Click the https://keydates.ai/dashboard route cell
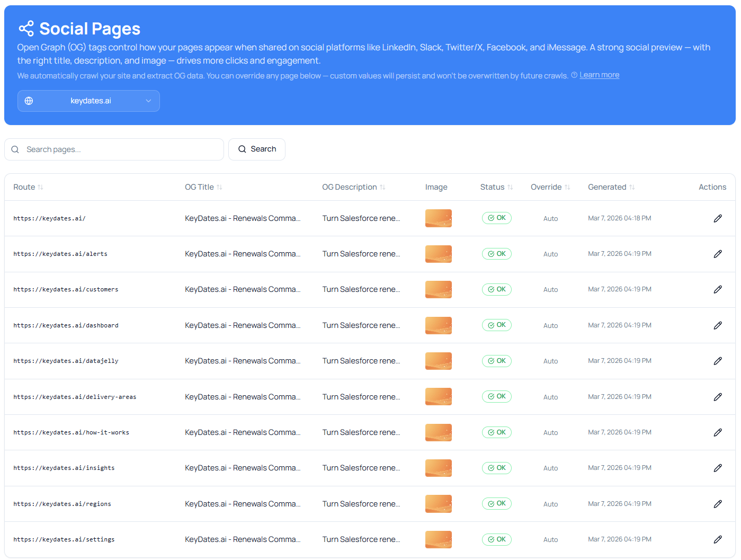 coord(66,325)
